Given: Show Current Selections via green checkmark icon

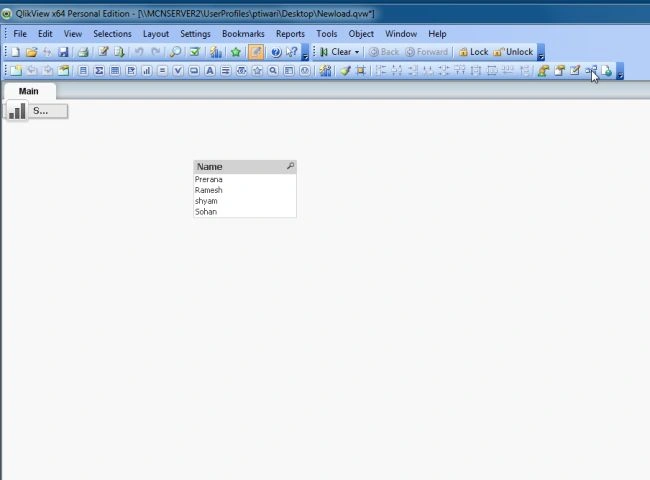Looking at the screenshot, I should pos(194,52).
